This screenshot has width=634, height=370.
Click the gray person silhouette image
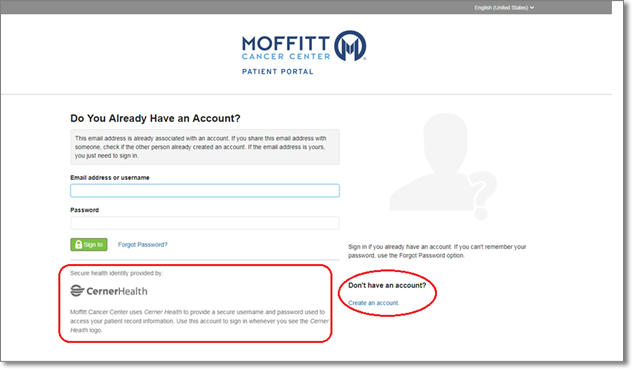tap(431, 162)
